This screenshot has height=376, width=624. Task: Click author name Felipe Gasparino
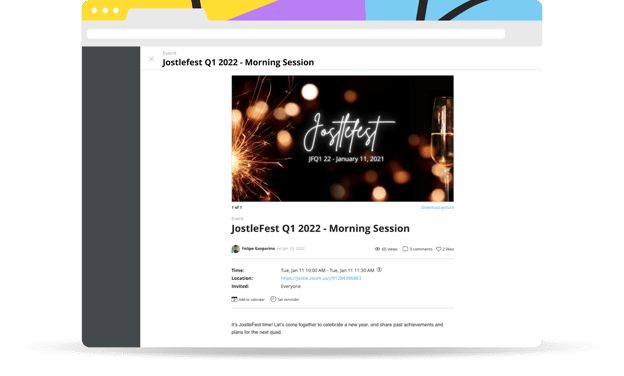point(258,248)
